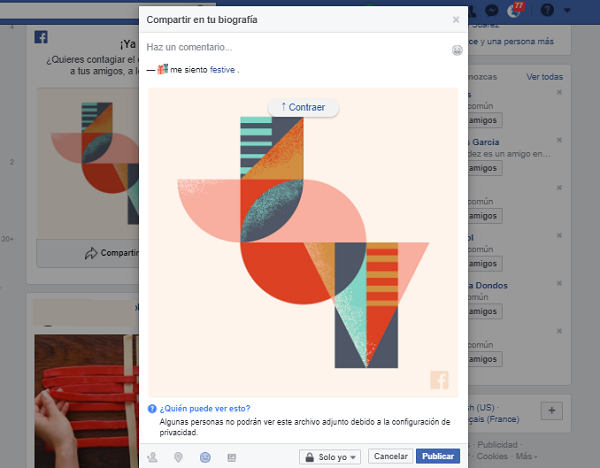
Task: Click the Ver todas link
Action: (545, 77)
